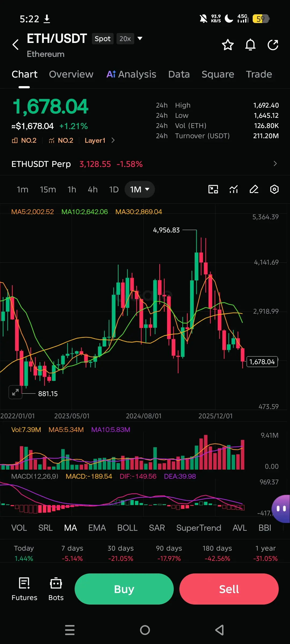290x644 pixels.
Task: Tap 1 year -31.05% performance
Action: point(265,553)
